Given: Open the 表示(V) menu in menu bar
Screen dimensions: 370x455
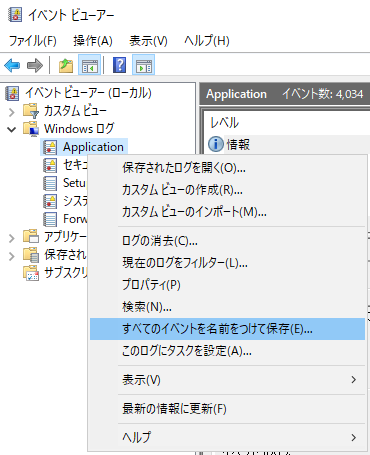Looking at the screenshot, I should click(148, 41).
